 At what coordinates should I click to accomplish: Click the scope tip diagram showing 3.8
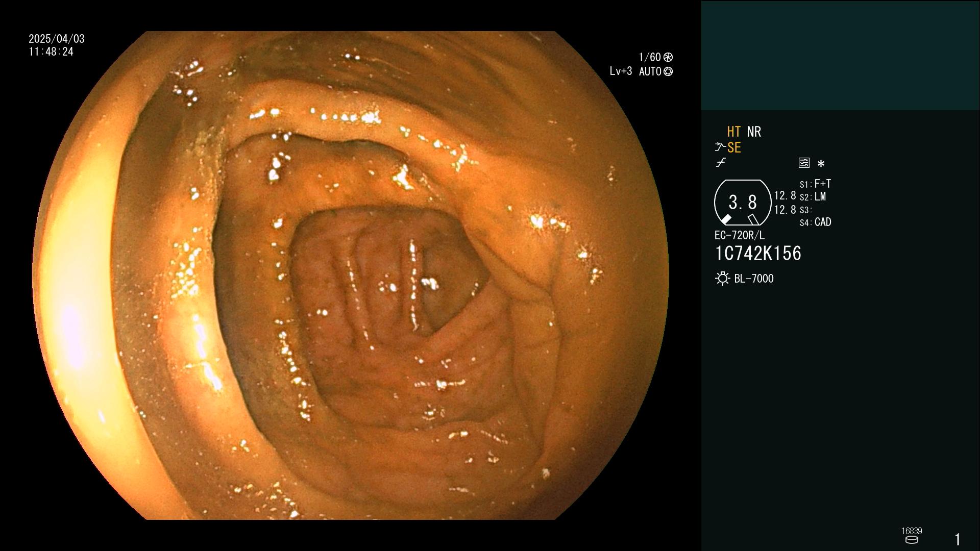742,203
